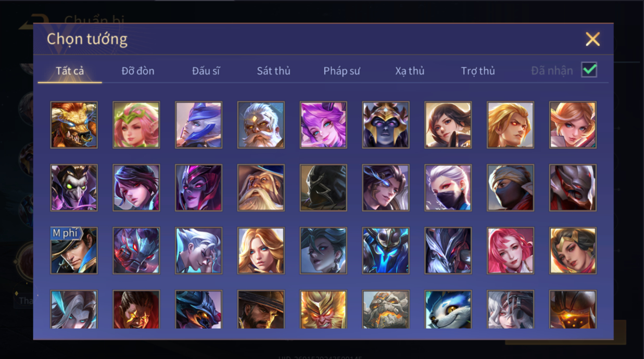Switch to the Đỡ đòn tab
This screenshot has height=359, width=644.
click(138, 71)
